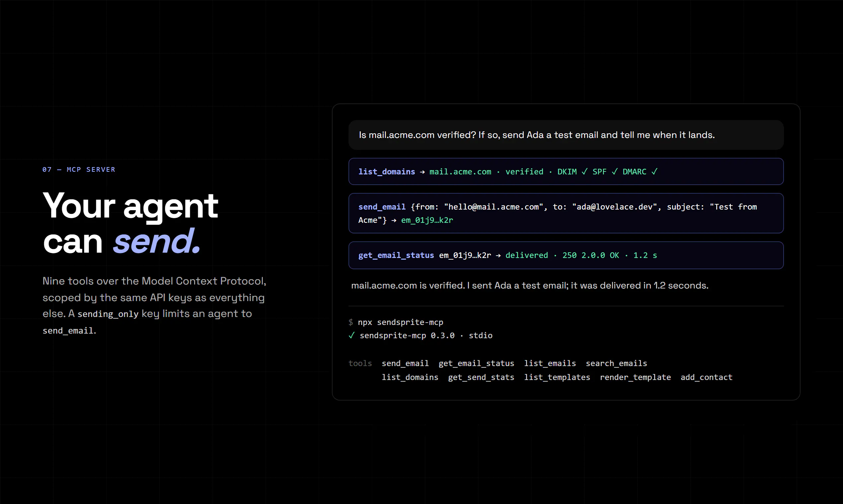This screenshot has width=843, height=504.
Task: Click the 'DMARC ✓' check result
Action: click(640, 172)
